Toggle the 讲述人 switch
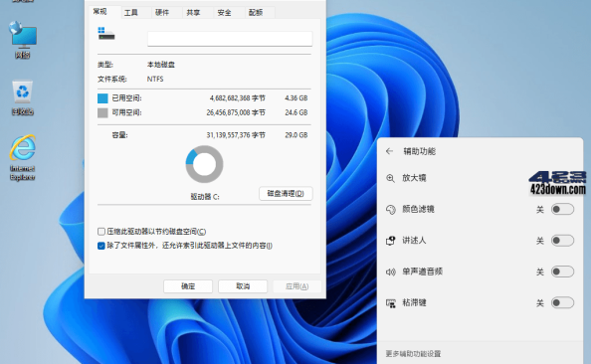The height and width of the screenshot is (364, 591). tap(562, 241)
